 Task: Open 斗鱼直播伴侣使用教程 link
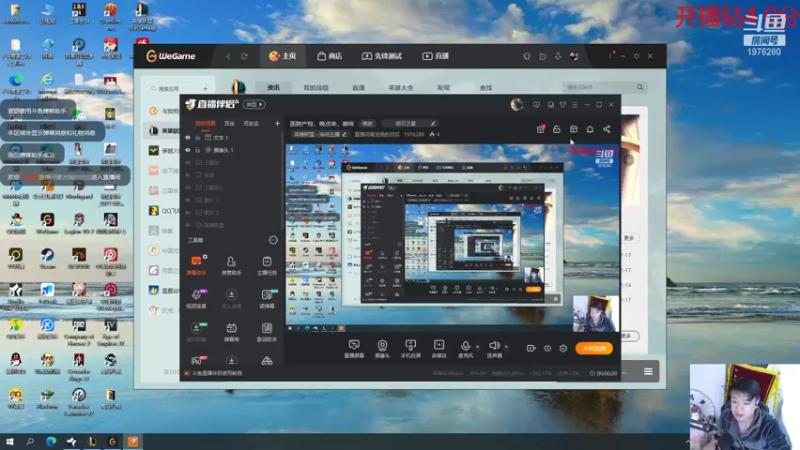tap(217, 373)
